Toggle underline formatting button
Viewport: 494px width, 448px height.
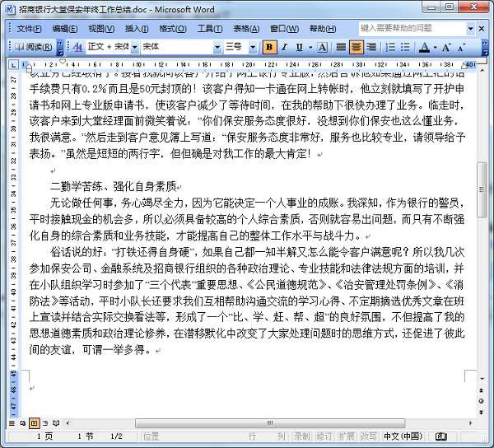[300, 47]
